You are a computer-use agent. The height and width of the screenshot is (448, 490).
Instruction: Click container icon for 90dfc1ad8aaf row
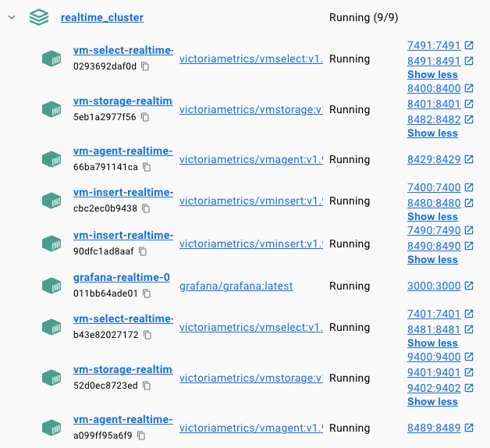coord(51,244)
